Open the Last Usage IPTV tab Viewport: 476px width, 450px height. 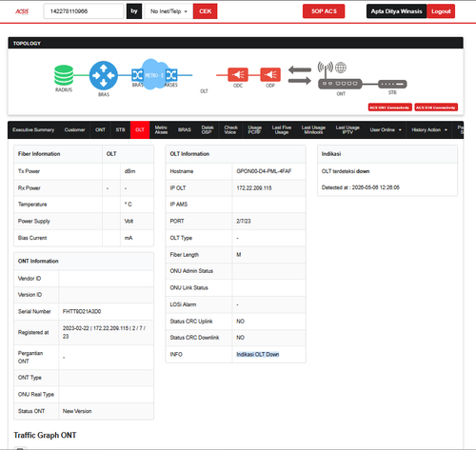point(347,130)
